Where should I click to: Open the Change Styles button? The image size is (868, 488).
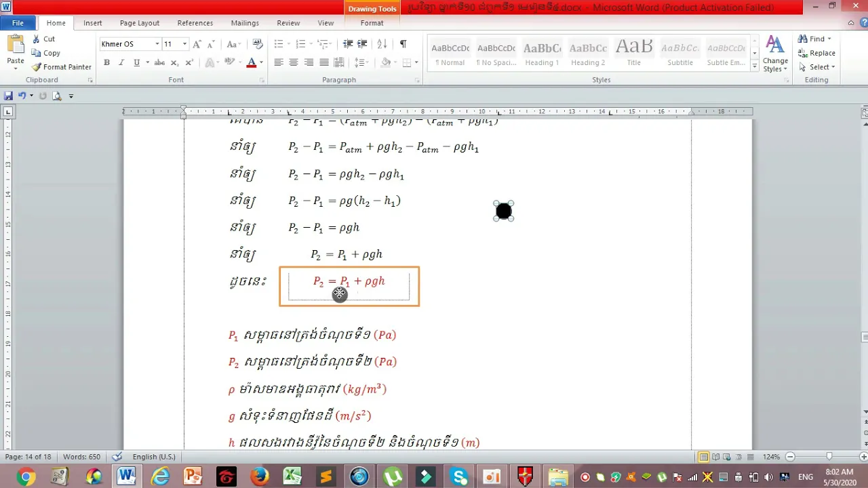pos(775,54)
